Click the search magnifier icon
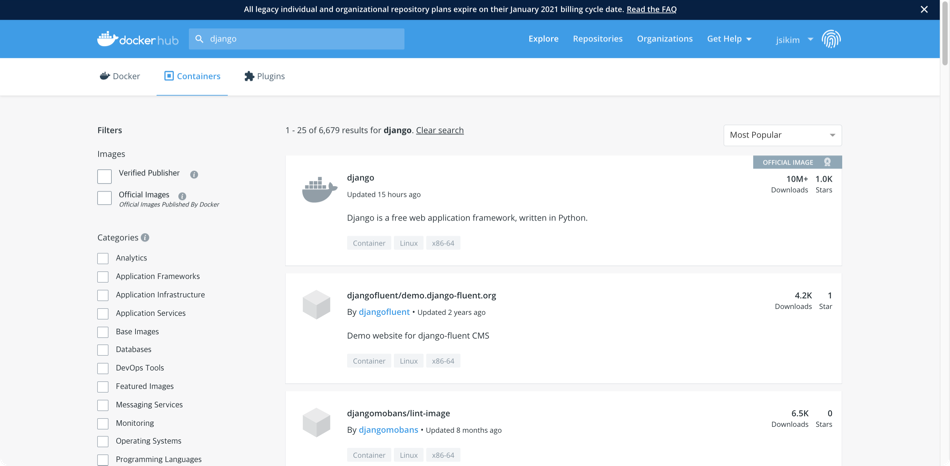The image size is (950, 466). pyautogui.click(x=199, y=39)
